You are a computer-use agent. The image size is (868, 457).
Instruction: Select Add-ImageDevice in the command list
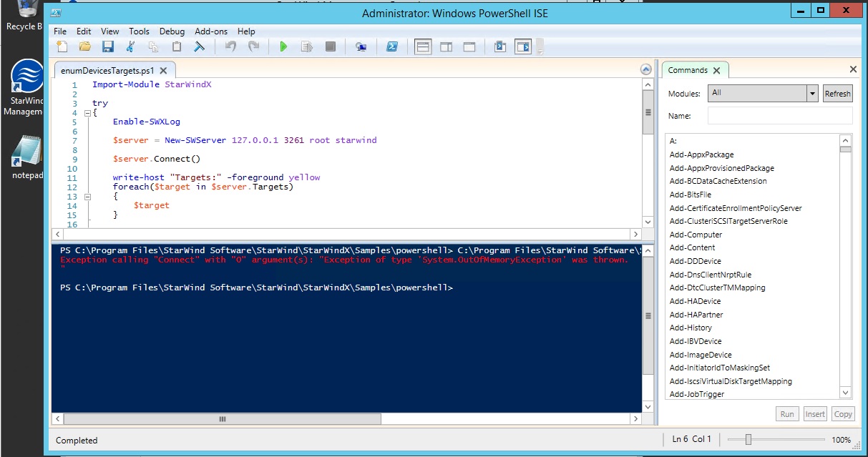701,355
